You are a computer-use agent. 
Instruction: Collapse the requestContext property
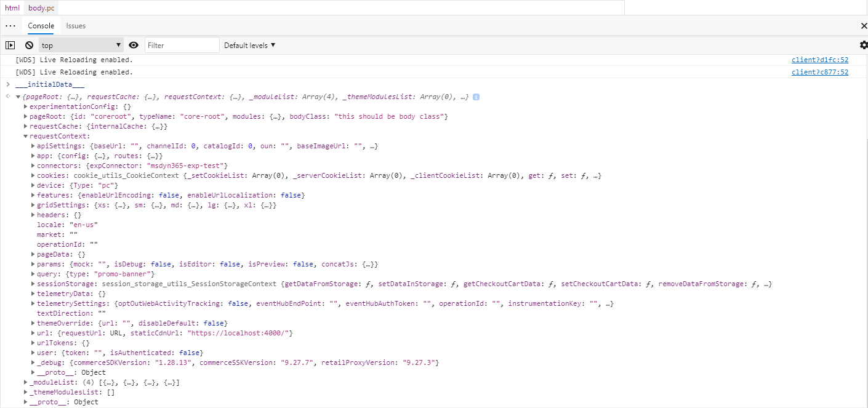[25, 136]
